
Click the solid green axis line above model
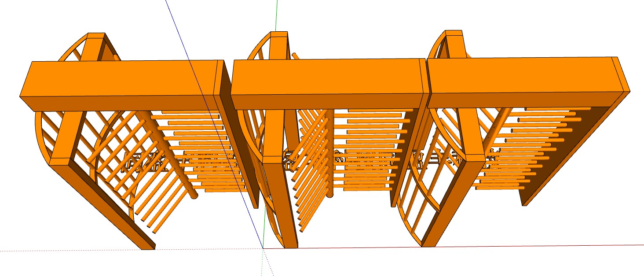[276, 15]
